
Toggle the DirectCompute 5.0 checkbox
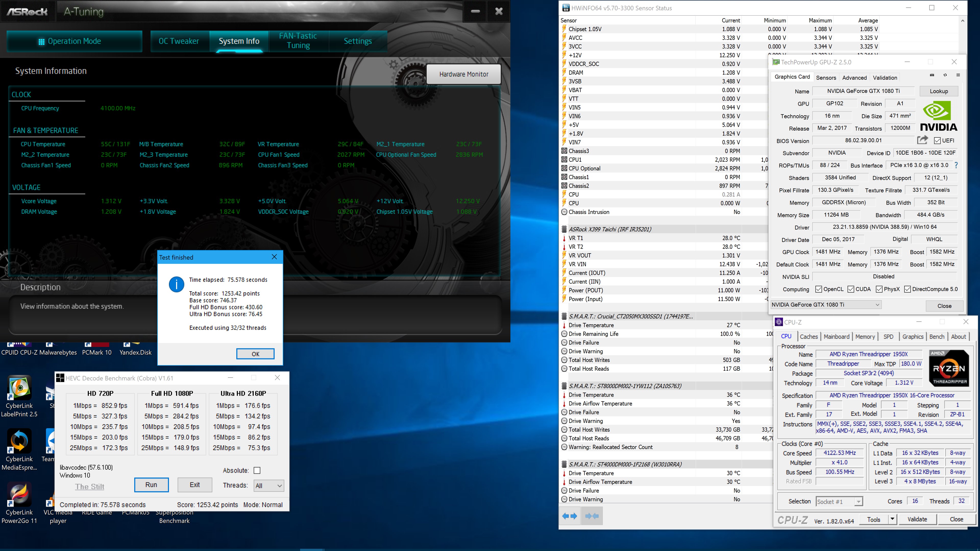(907, 289)
